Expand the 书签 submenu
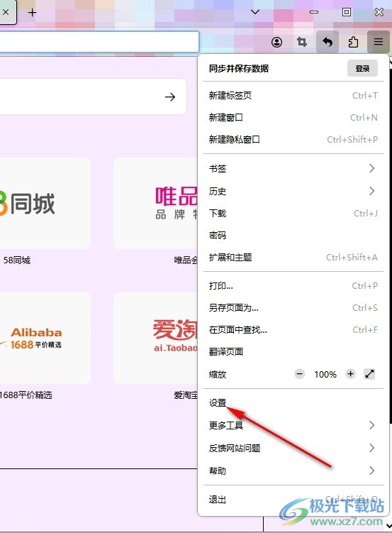Viewport: 392px width, 533px height. click(x=293, y=168)
